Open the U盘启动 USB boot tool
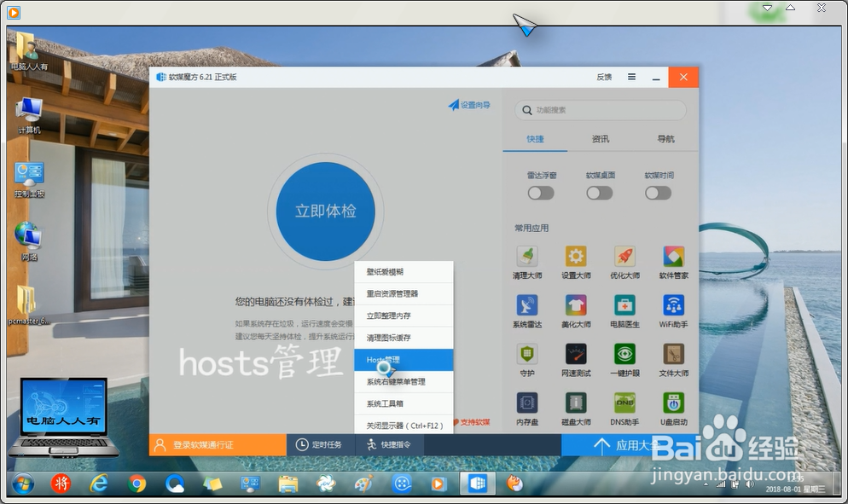Screen dimensions: 848x504 [673, 408]
